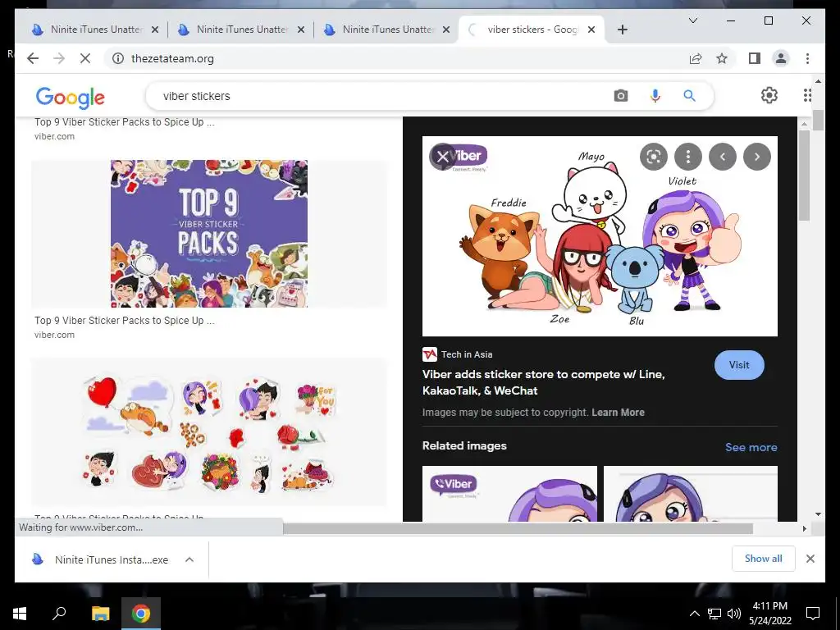Open the taskbar clock and date
Viewport: 840px width, 630px height.
[769, 614]
